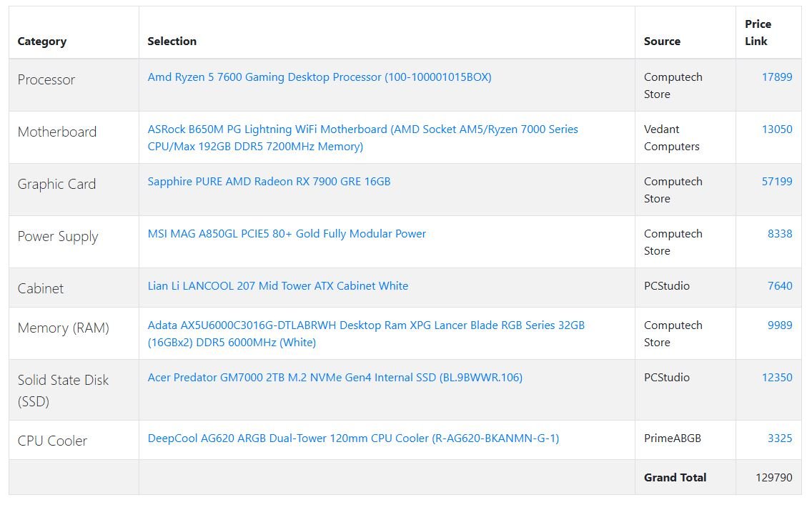Open the Sapphire PURE Radeon RX 7900 GRE link
Screen dimensions: 812x505
(269, 182)
